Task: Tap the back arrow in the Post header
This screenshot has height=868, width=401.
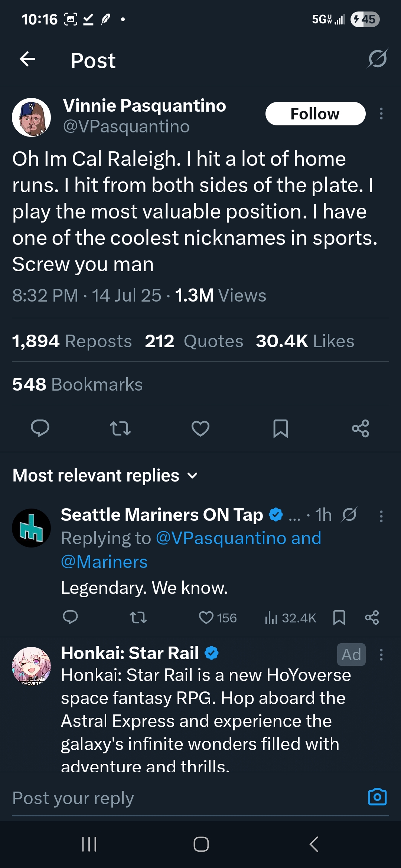Action: point(27,59)
